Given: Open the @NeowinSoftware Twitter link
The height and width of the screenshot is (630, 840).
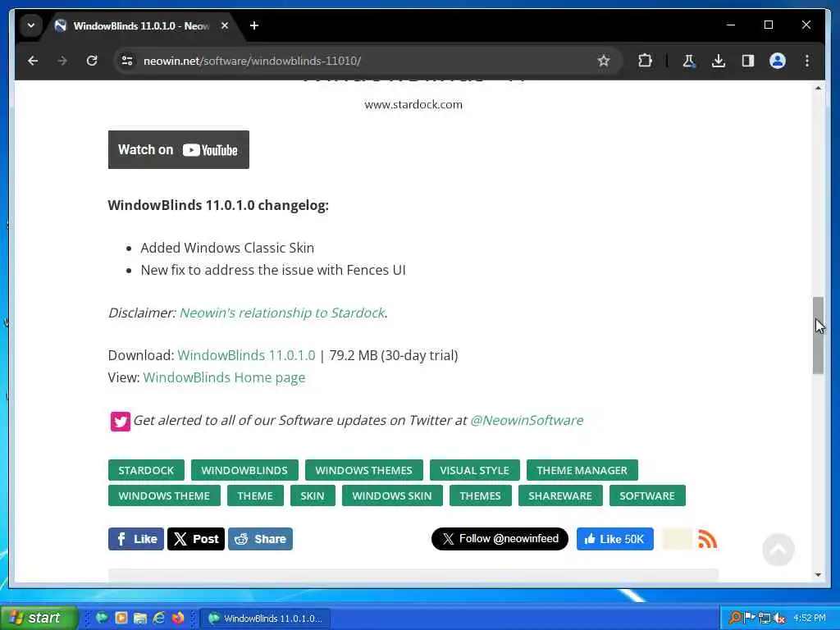Looking at the screenshot, I should point(527,421).
